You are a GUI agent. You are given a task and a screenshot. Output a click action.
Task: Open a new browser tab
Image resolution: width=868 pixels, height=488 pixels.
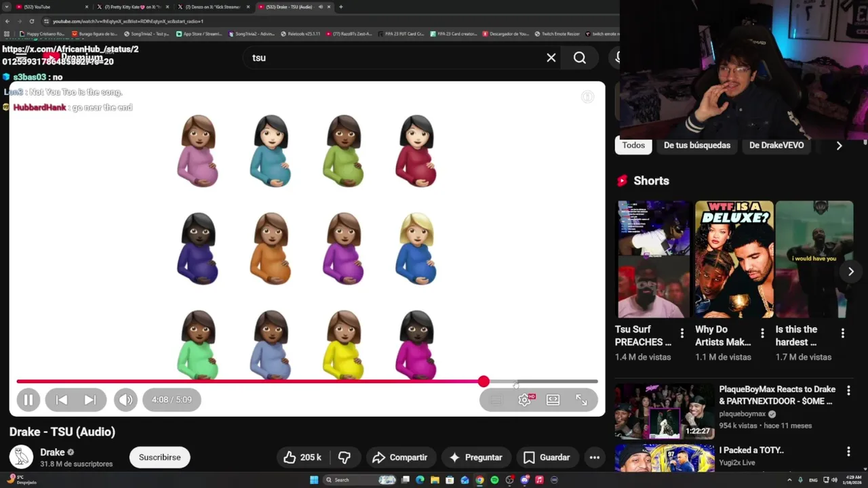click(x=340, y=7)
